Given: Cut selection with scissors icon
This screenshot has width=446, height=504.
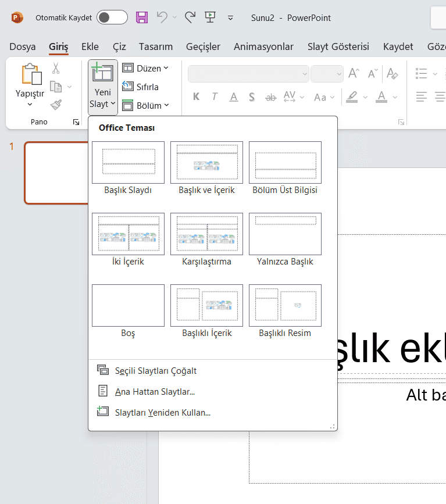Looking at the screenshot, I should (56, 68).
